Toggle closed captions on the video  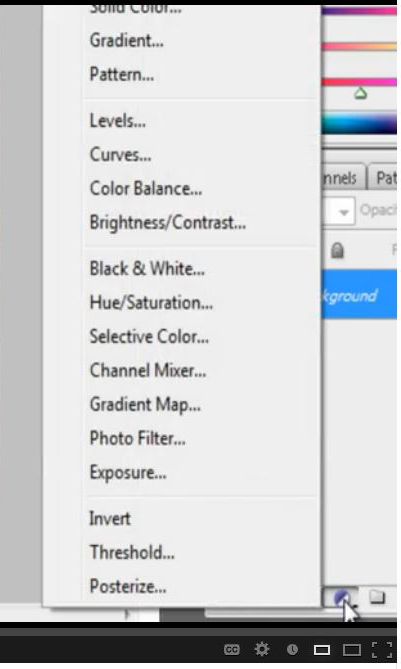click(232, 649)
